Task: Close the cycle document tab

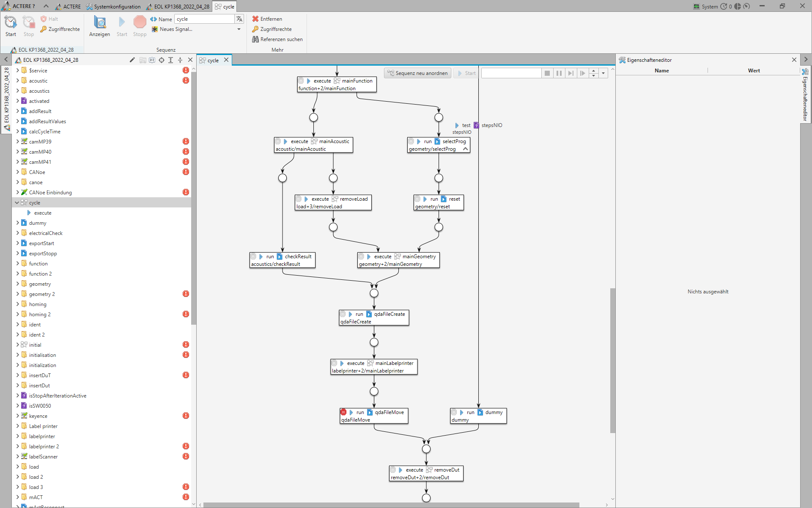Action: [x=226, y=60]
